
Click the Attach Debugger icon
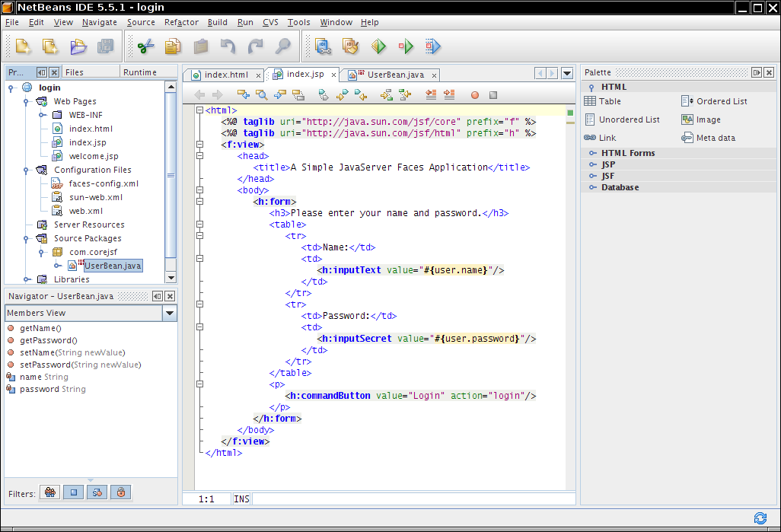(433, 46)
